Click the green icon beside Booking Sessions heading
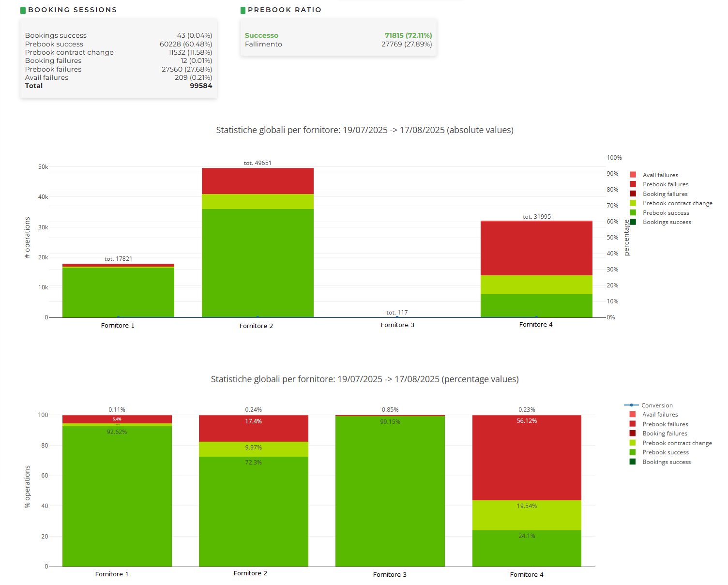The height and width of the screenshot is (585, 728). (23, 10)
